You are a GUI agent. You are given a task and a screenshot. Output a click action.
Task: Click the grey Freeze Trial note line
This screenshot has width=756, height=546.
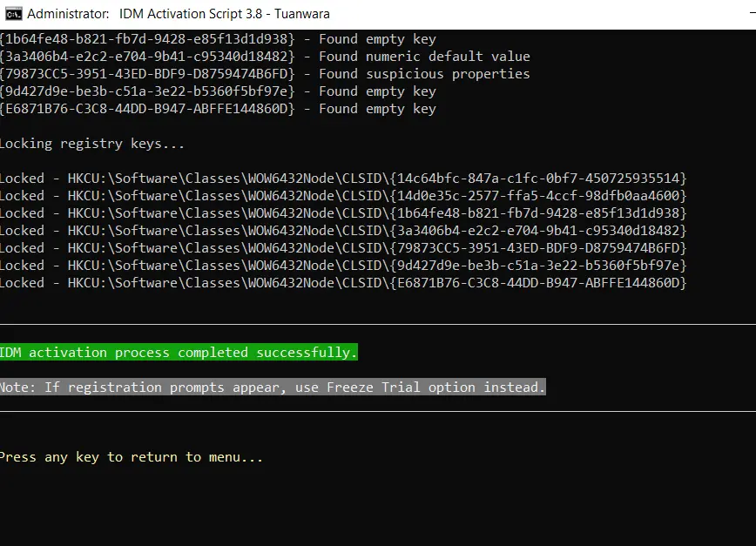tap(273, 387)
